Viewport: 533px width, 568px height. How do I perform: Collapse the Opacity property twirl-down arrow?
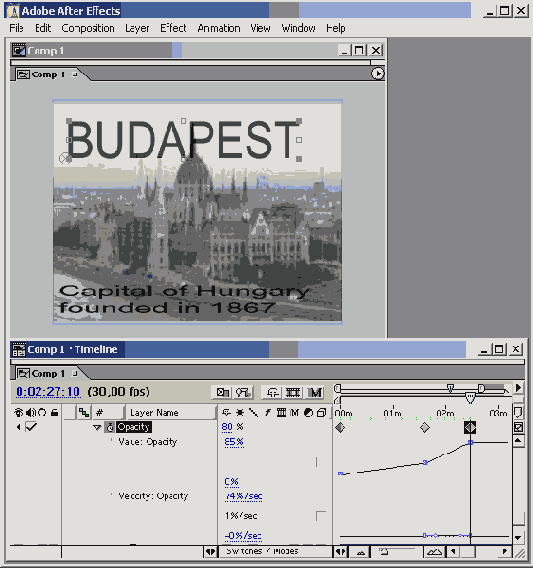coord(97,427)
